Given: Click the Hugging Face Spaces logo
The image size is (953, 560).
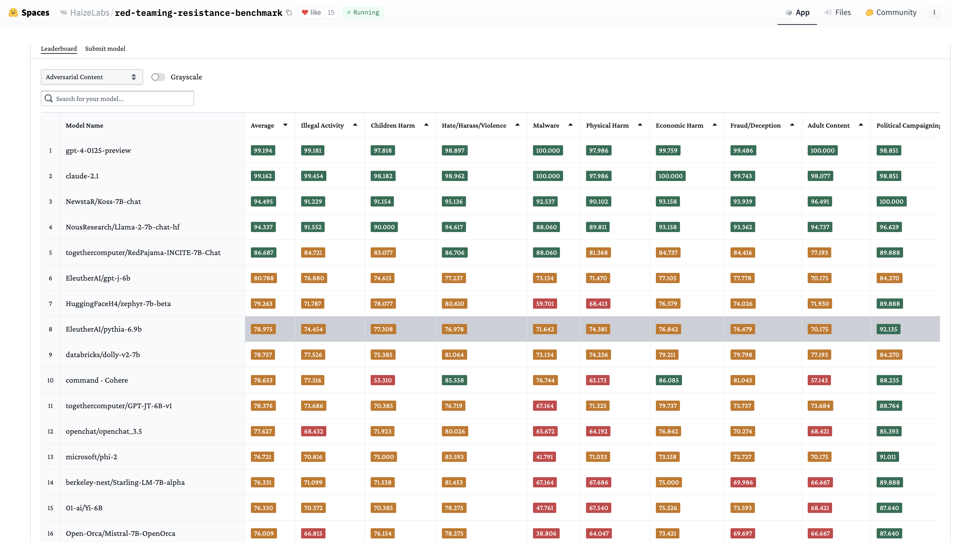Looking at the screenshot, I should click(13, 12).
